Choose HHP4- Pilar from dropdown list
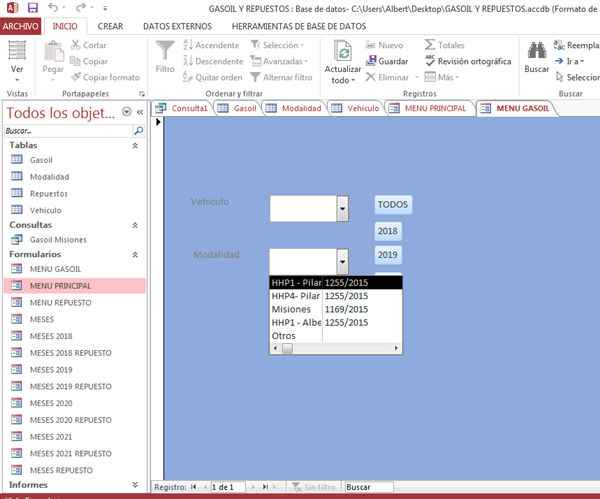The height and width of the screenshot is (499, 600). point(336,296)
